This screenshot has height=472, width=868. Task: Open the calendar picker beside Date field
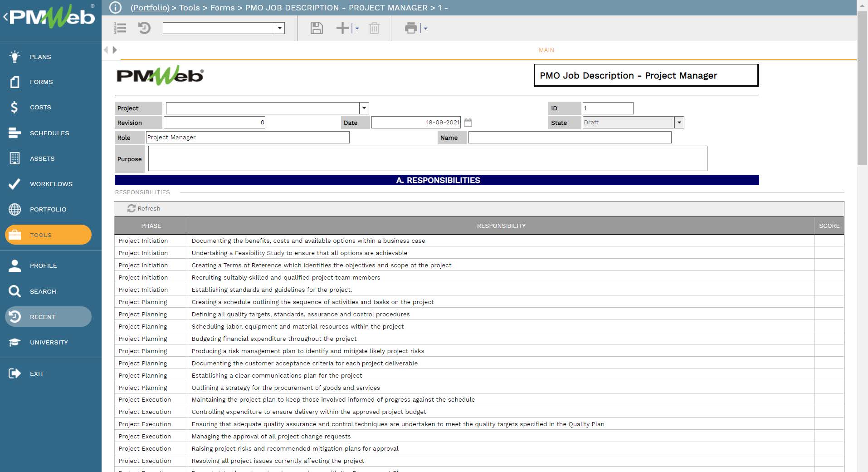click(x=468, y=123)
